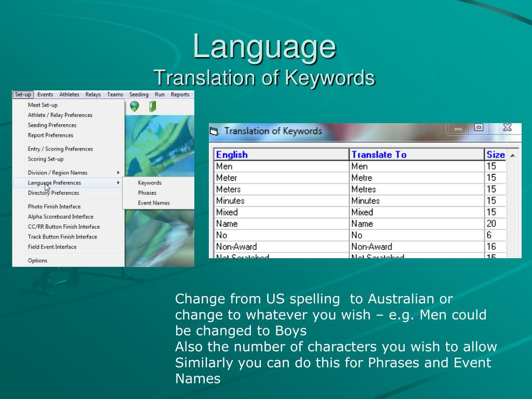The width and height of the screenshot is (532, 399).
Task: Click the Size value 16 for Non-Award
Action: coord(495,247)
